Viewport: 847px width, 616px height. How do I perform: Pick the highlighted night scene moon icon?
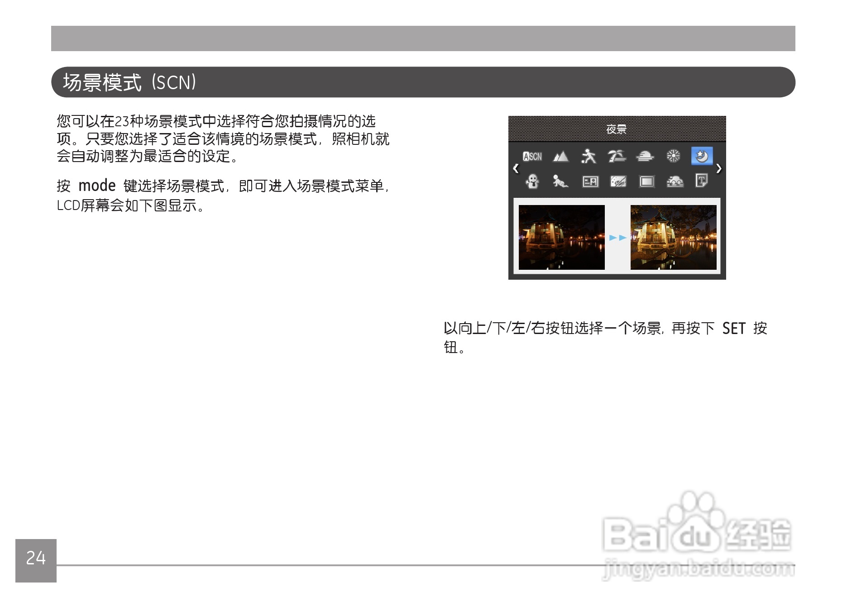click(x=702, y=156)
